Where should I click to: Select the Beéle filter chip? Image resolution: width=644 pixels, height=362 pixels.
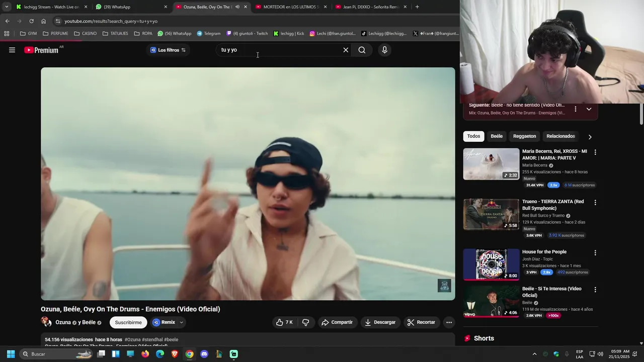[x=497, y=136]
